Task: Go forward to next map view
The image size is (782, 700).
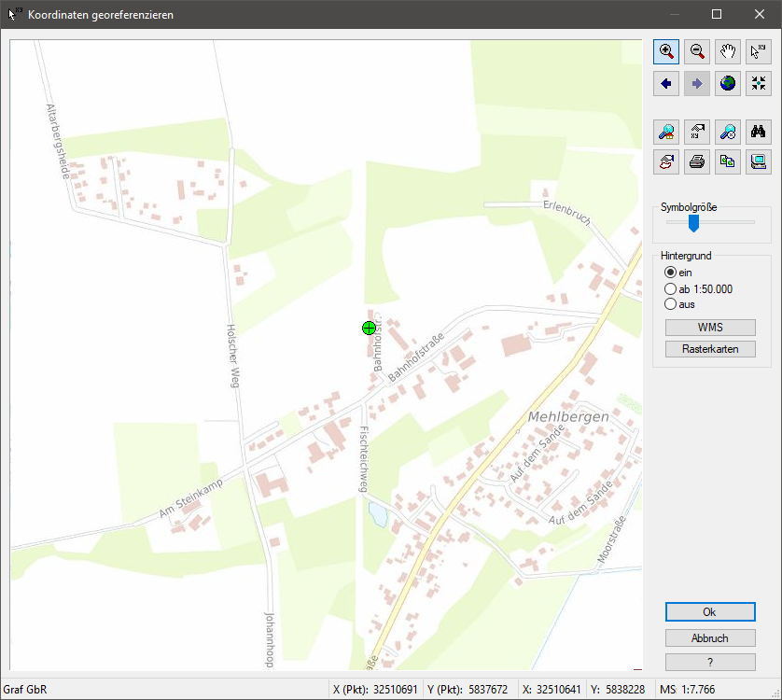Action: coord(697,83)
